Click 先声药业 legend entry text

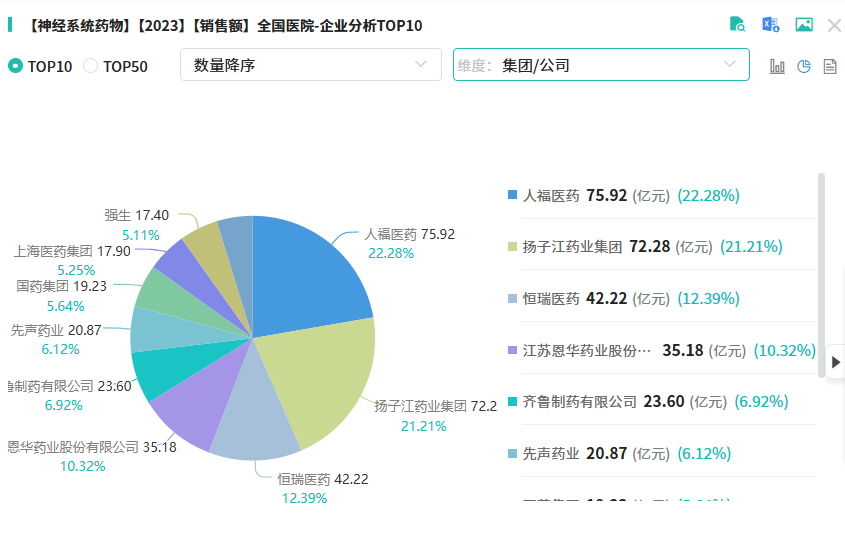coord(551,453)
